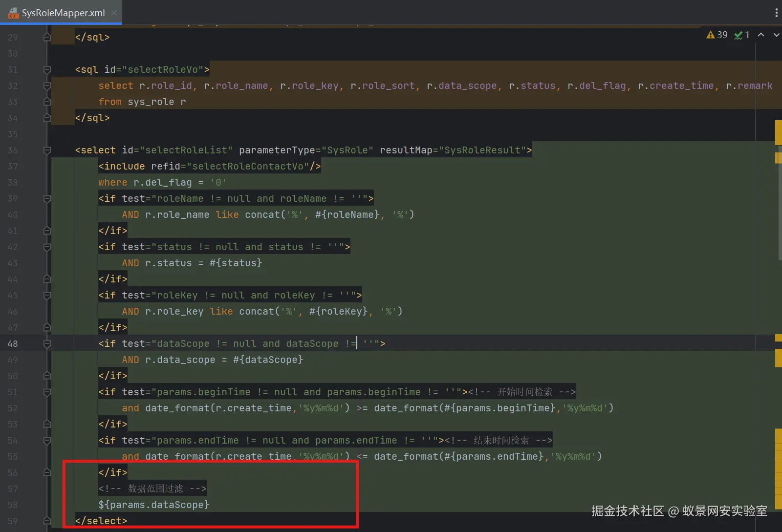Fold the params.endTime if block at line 54

tap(47, 441)
